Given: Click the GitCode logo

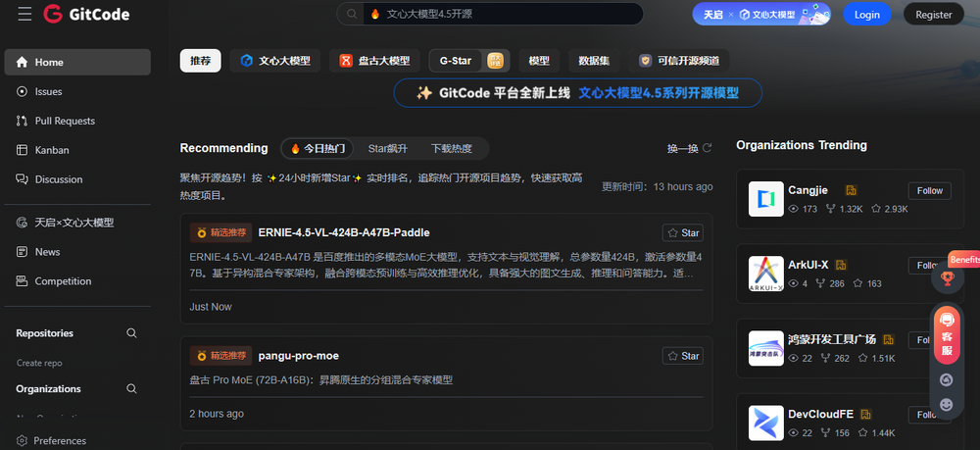Looking at the screenshot, I should tap(87, 15).
